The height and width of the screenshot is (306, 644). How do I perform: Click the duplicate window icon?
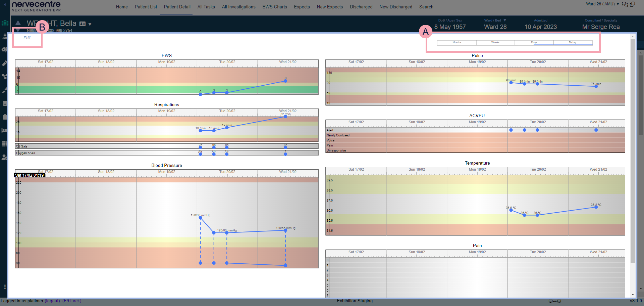pos(633,4)
